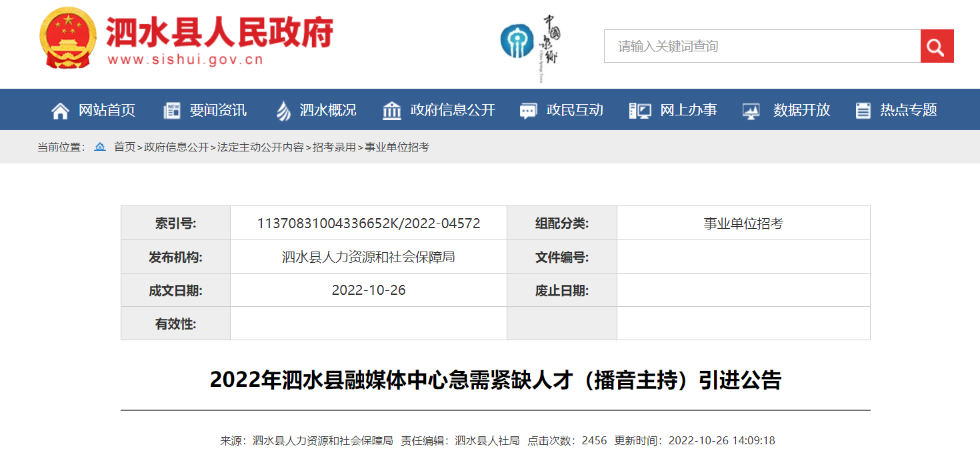Screen dimensions: 980x461
Task: Click the 成文日期 label cell
Action: pos(176,290)
